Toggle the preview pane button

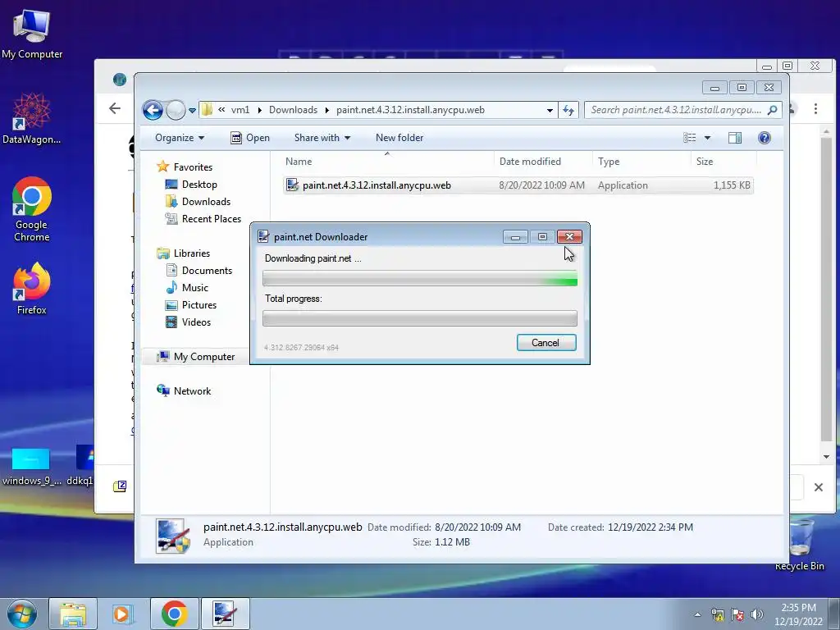pos(735,138)
